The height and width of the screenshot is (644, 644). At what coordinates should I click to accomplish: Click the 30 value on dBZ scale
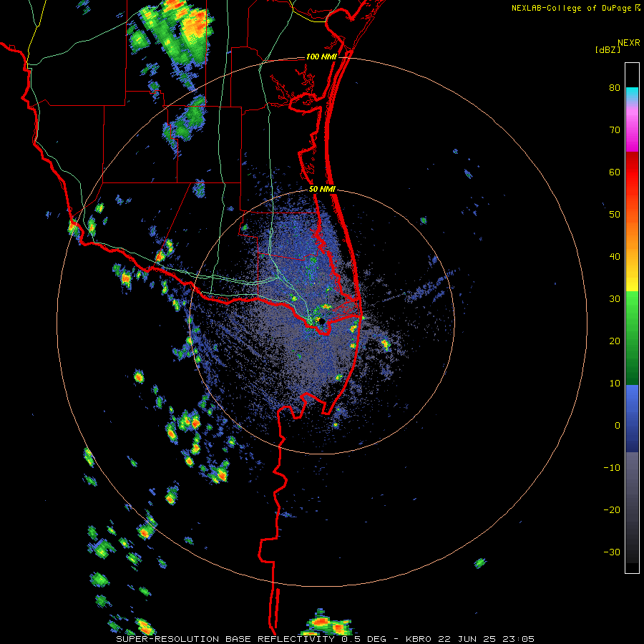point(615,298)
